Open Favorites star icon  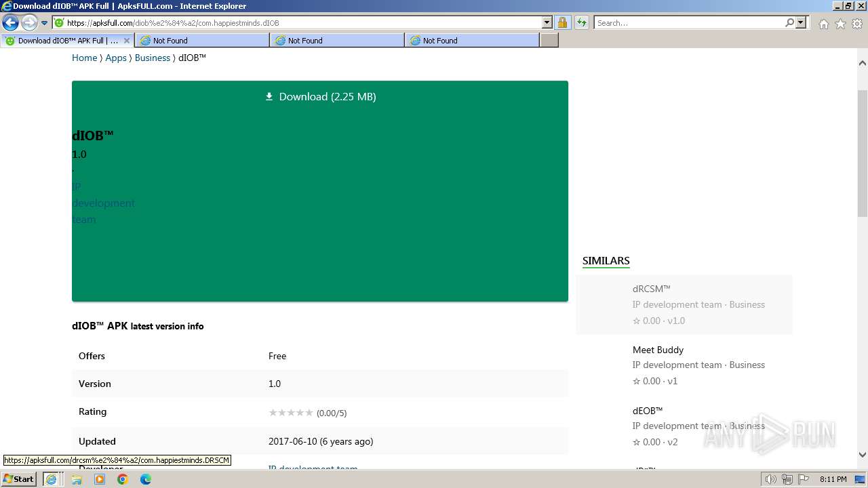point(840,24)
